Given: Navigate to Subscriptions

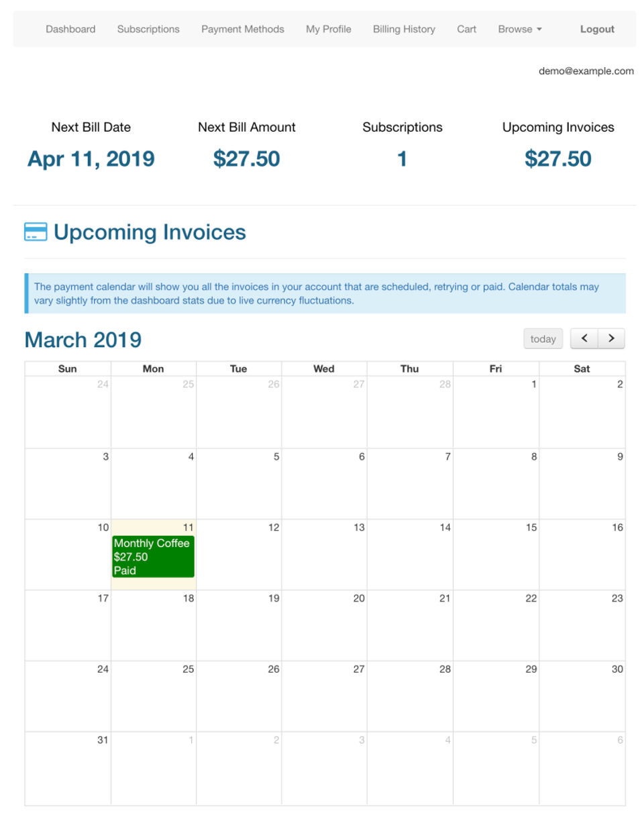Looking at the screenshot, I should (x=148, y=30).
